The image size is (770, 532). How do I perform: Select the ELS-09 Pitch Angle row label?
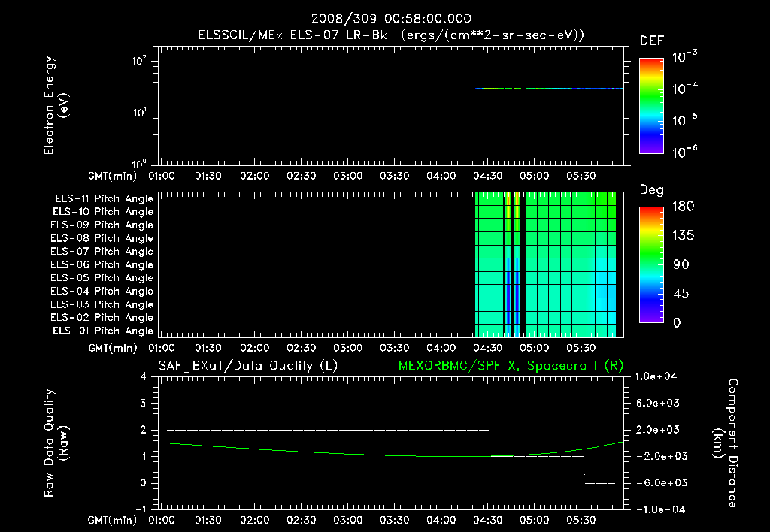point(102,225)
